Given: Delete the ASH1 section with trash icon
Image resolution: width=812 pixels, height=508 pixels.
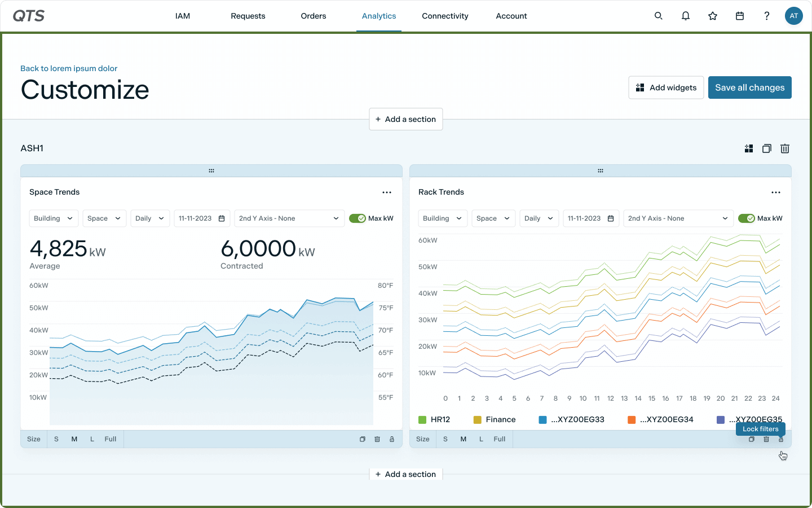Looking at the screenshot, I should point(784,148).
